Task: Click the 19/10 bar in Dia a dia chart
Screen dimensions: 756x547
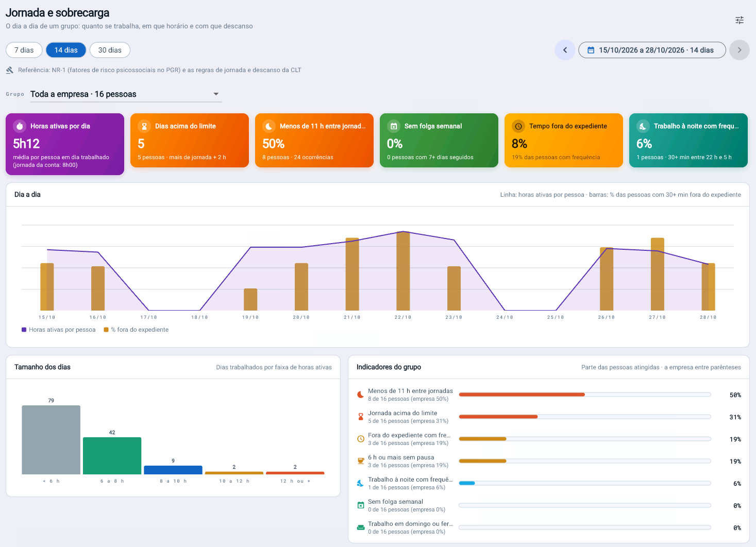Action: [250, 299]
